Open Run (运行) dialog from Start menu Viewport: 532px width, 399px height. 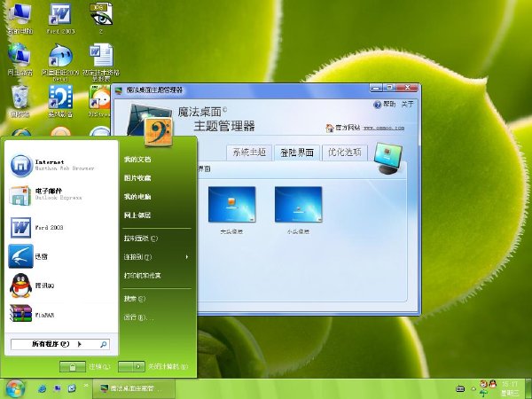139,317
